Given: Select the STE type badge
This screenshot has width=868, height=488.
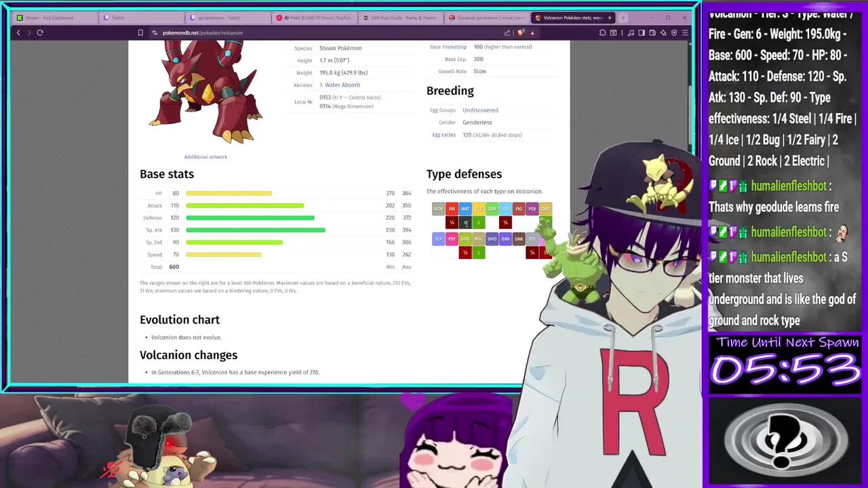Looking at the screenshot, I should (x=532, y=239).
